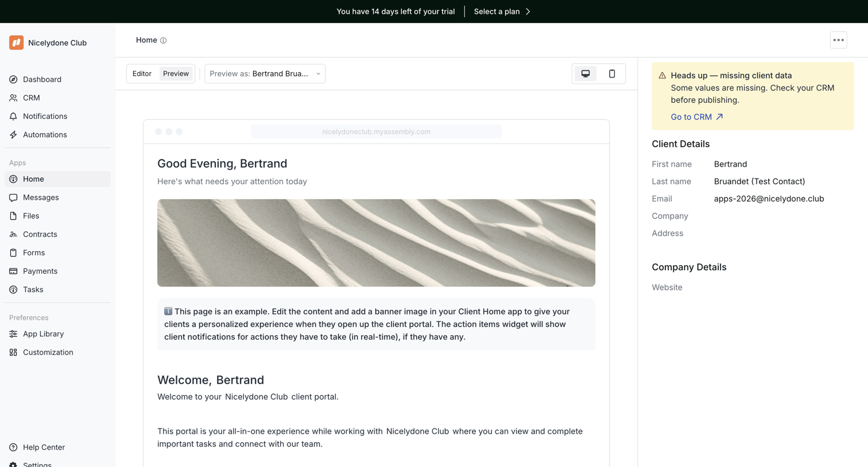Go to the Dashboard page label
Screen dimensions: 868x467
point(42,79)
